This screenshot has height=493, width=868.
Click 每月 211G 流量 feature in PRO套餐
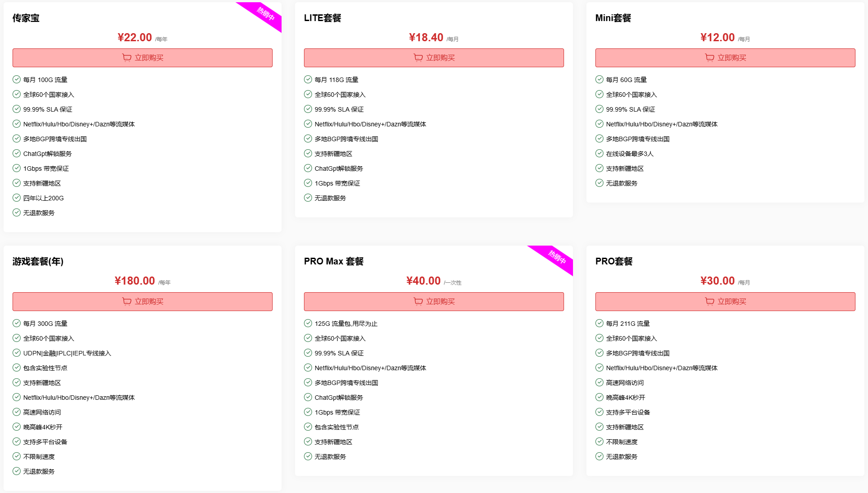(x=628, y=324)
